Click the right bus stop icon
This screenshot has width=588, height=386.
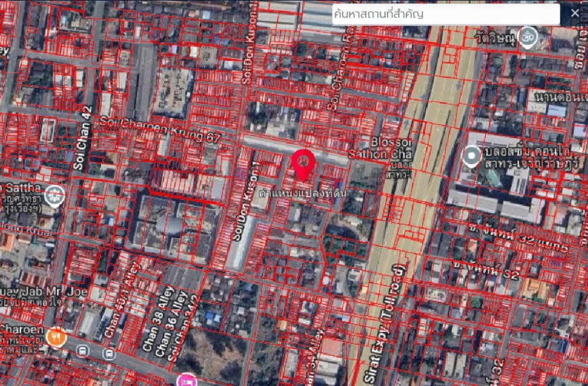tap(109, 353)
